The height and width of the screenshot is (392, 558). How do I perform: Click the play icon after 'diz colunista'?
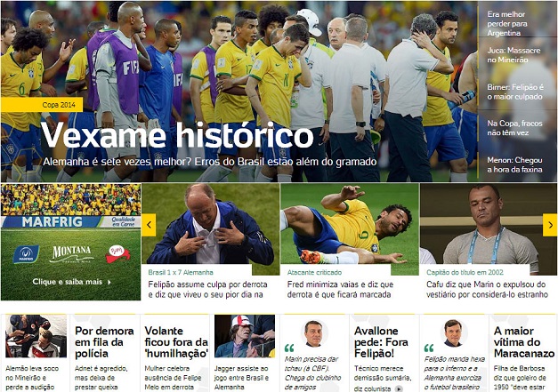(x=400, y=388)
